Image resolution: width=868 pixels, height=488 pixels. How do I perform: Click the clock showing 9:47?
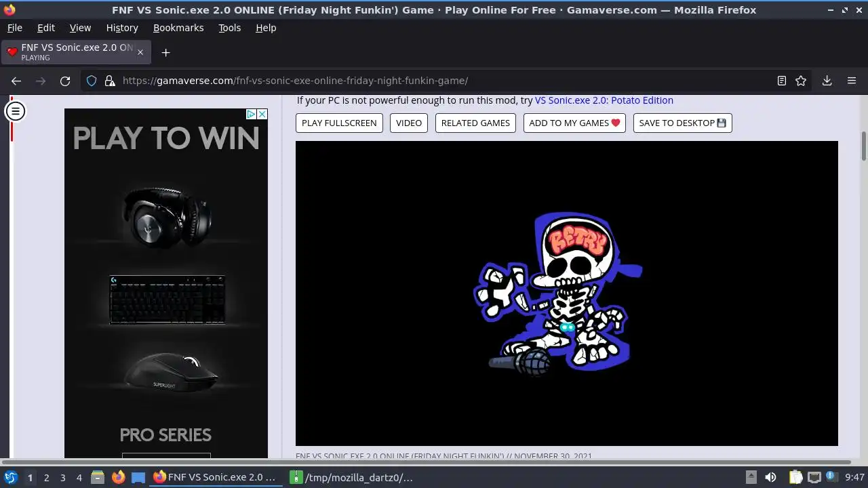[x=854, y=477]
